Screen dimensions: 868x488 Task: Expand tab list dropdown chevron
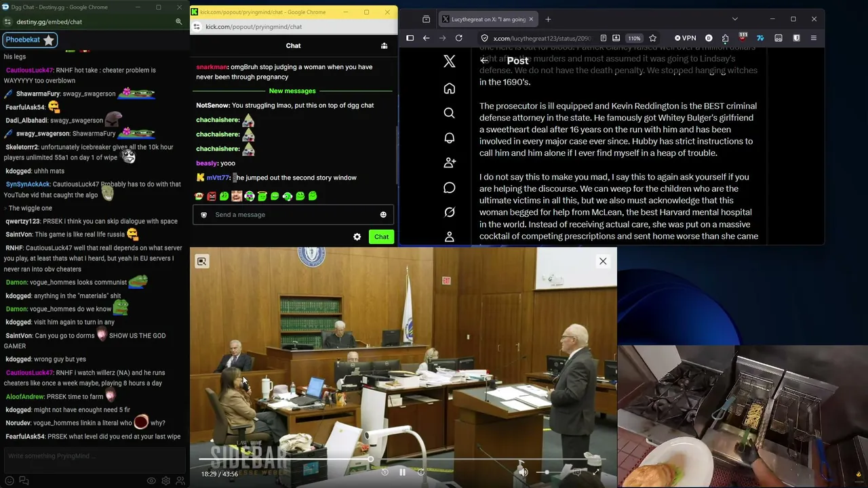734,19
